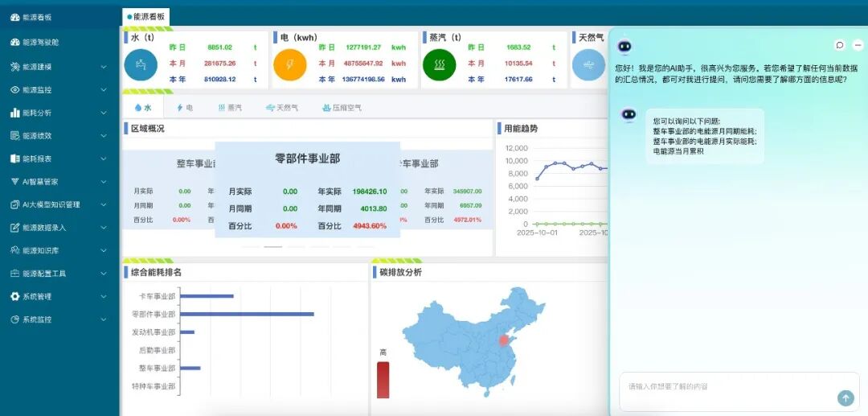
Task: Click the send arrow button in chat
Action: pyautogui.click(x=845, y=397)
